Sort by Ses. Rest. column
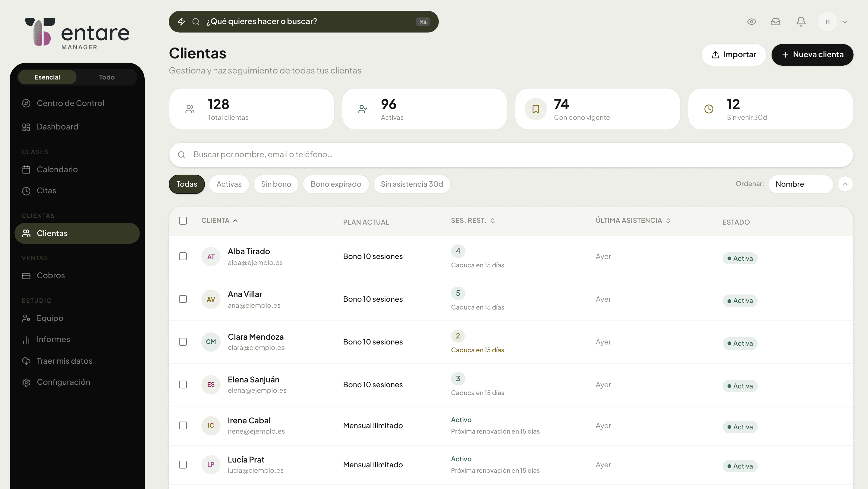This screenshot has height=489, width=868. pos(473,220)
